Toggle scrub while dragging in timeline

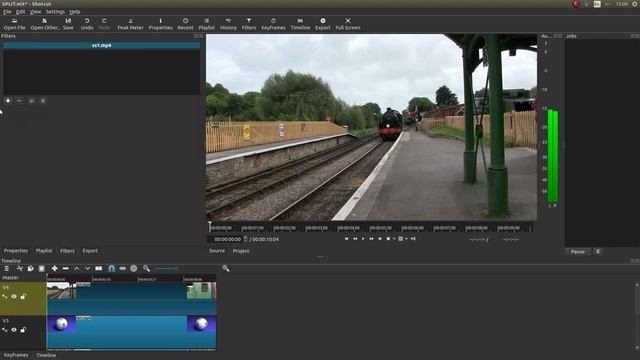pyautogui.click(x=122, y=268)
